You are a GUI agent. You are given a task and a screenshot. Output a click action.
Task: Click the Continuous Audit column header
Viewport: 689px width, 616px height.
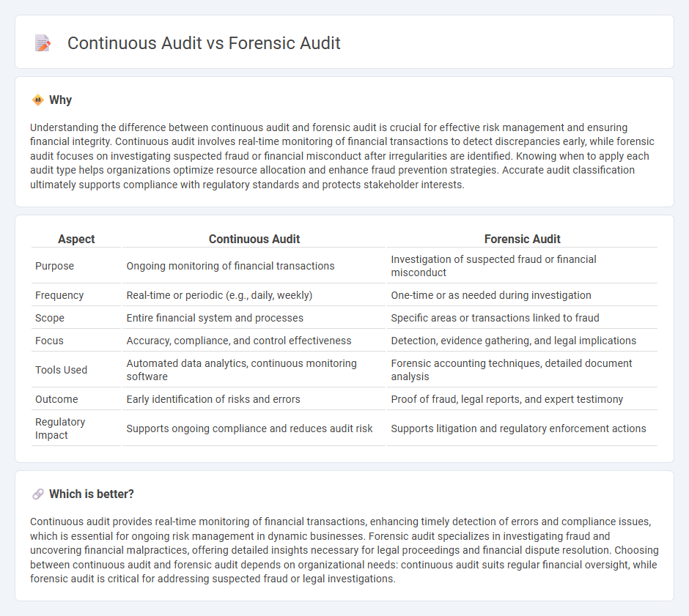click(254, 239)
